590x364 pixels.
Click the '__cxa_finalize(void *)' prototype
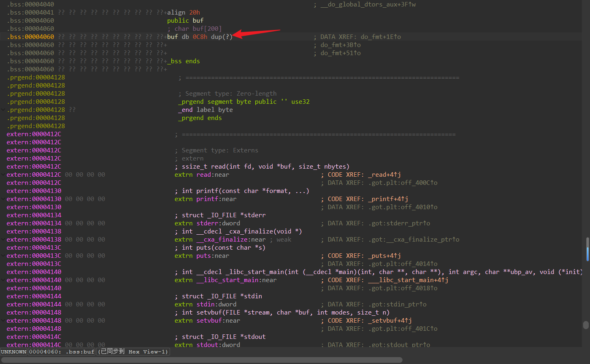point(238,231)
